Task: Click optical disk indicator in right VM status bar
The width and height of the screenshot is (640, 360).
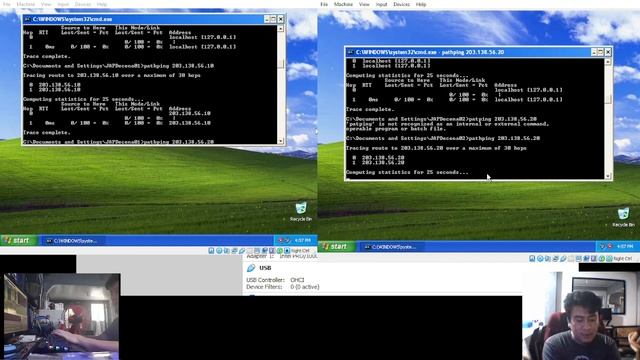Action: 540,259
